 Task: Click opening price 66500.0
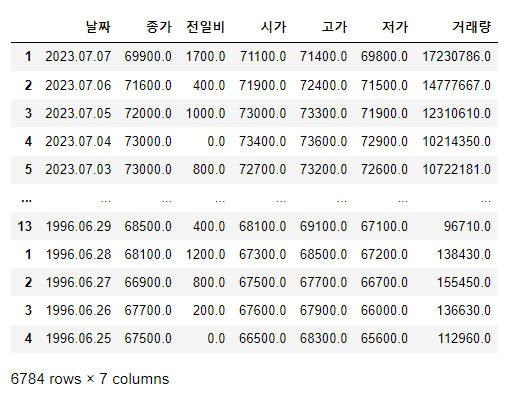tap(262, 338)
